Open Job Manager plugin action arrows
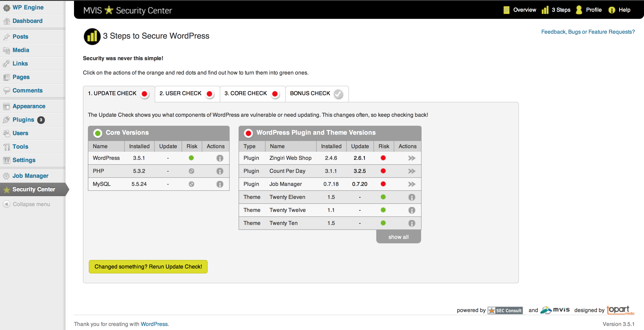The width and height of the screenshot is (644, 330). point(411,184)
